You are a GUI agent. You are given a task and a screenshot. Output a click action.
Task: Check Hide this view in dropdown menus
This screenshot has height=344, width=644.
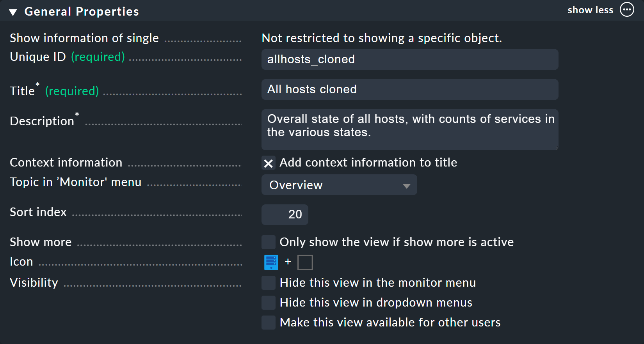point(269,303)
